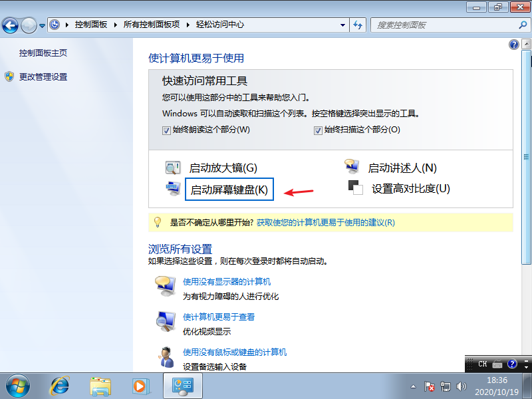Select the icon for 使用没有显示器的计算机

tap(165, 284)
